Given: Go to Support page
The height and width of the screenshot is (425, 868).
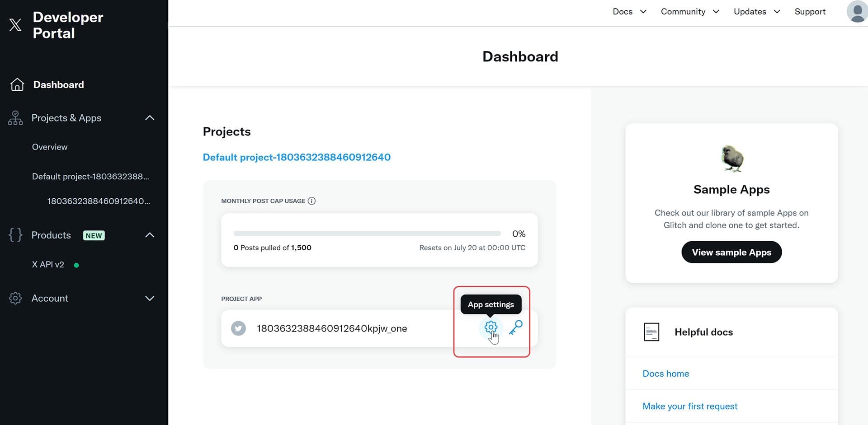Looking at the screenshot, I should [810, 12].
